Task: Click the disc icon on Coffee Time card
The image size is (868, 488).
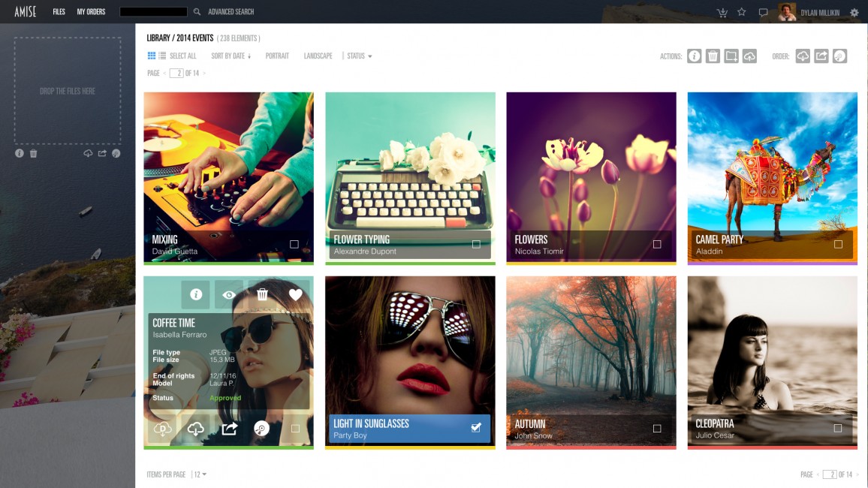Action: point(261,428)
